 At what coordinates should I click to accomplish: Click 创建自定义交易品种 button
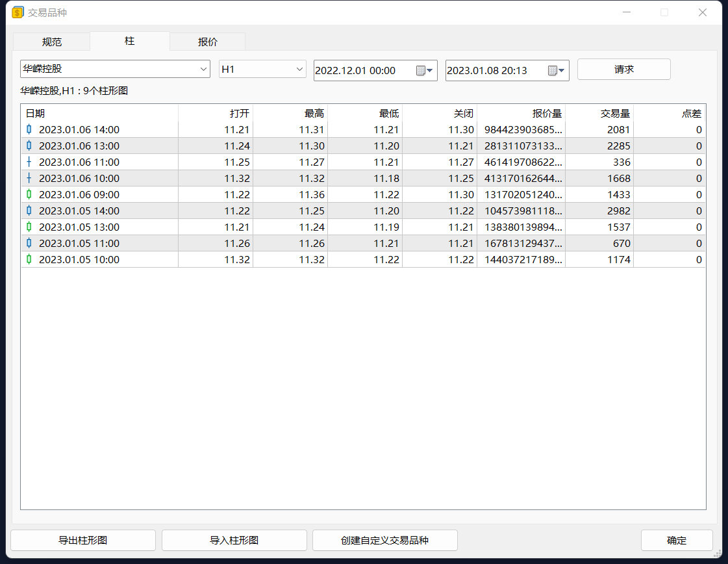click(x=384, y=540)
